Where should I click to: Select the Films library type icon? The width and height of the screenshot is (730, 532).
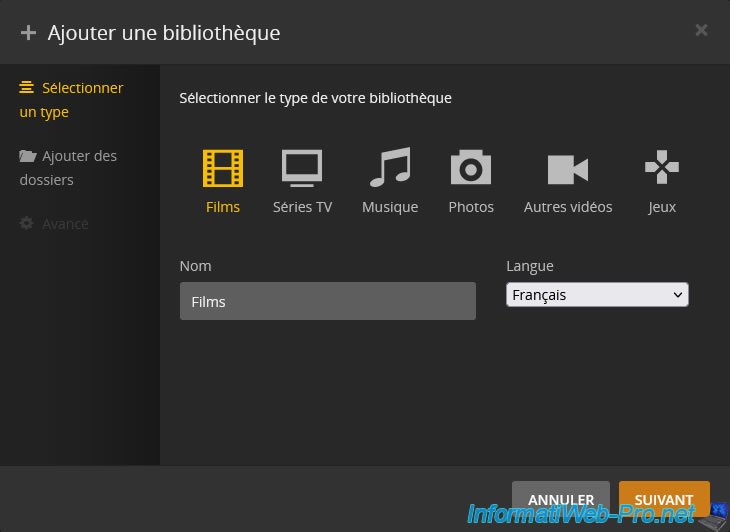[x=223, y=168]
